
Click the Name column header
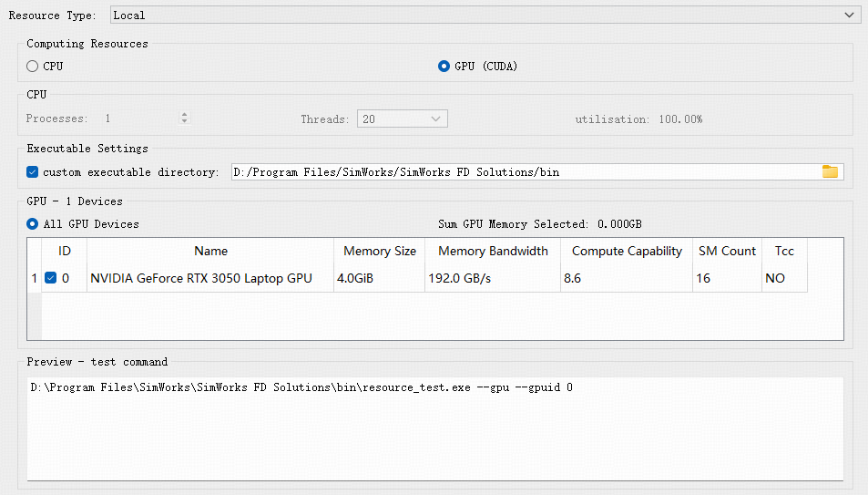(210, 252)
